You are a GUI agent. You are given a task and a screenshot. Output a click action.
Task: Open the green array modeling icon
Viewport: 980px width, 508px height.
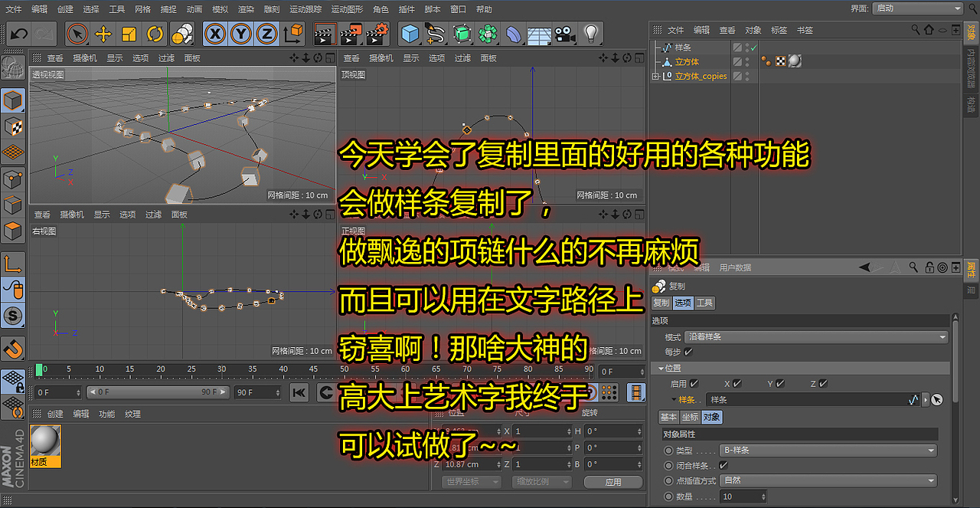pos(488,34)
